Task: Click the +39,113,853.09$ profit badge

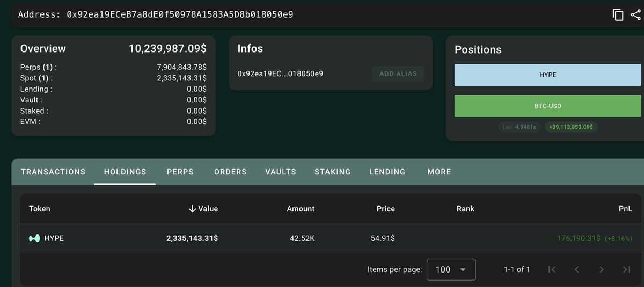Action: [x=572, y=127]
